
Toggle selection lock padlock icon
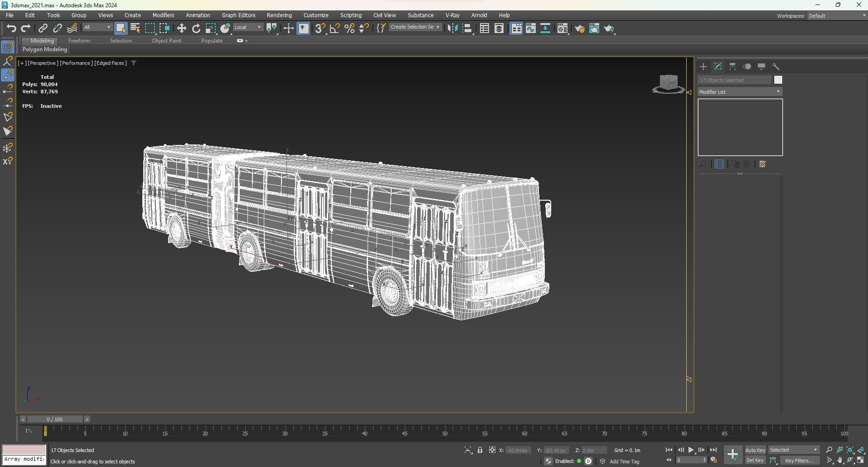pos(480,450)
